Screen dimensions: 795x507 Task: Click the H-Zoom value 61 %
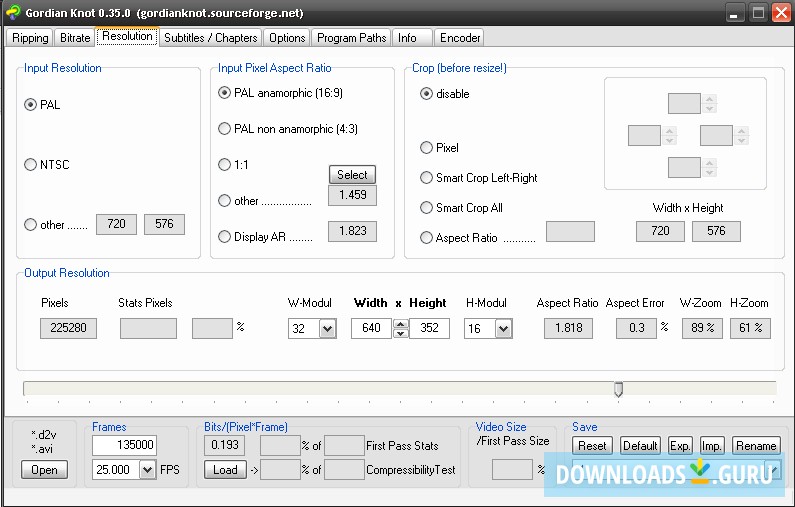pos(750,328)
